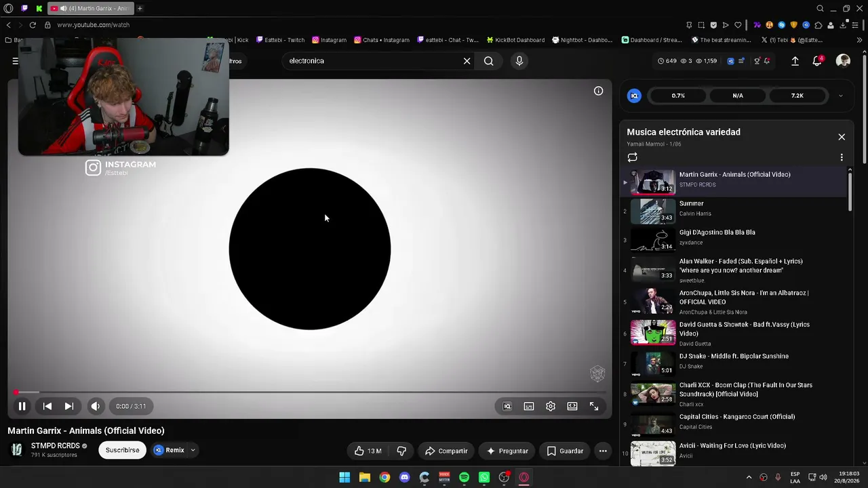Switch to the pinned Twitch tab
868x488 pixels.
point(24,8)
